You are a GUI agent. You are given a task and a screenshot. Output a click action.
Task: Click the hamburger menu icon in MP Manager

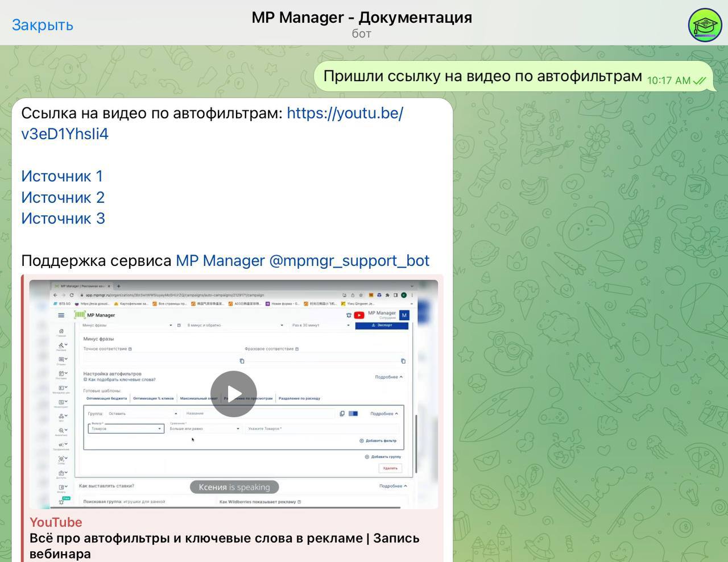(61, 315)
